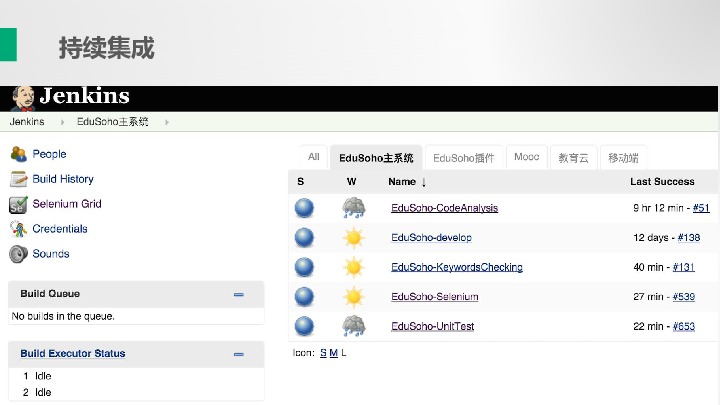This screenshot has width=720, height=405.
Task: Expand dropdown arrow after Jenkins breadcrumb
Action: (62, 122)
